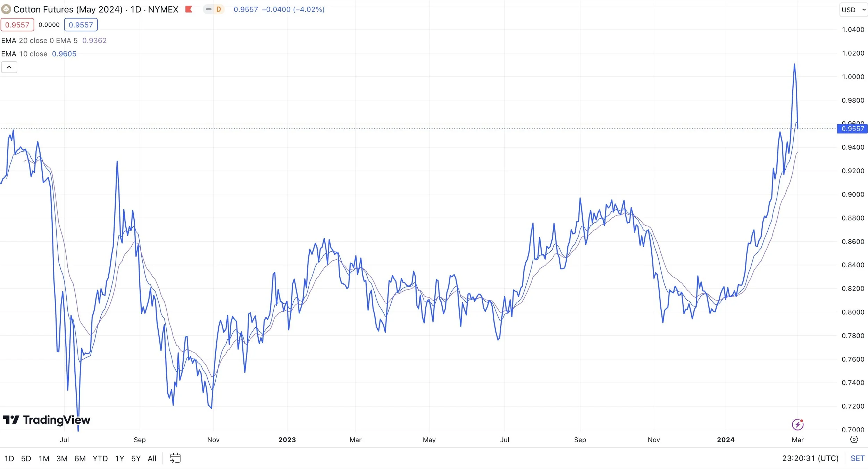Open the go-to-date calendar icon
The width and height of the screenshot is (868, 469).
tap(175, 458)
